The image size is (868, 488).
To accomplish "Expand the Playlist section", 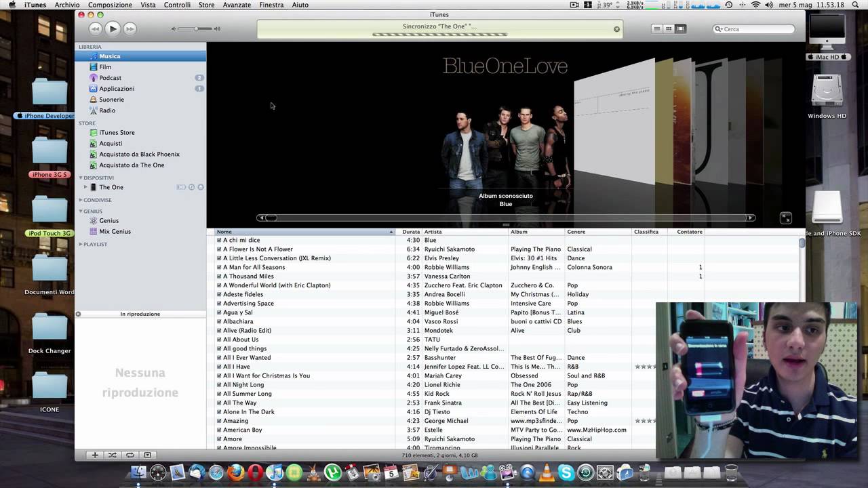I will (x=81, y=244).
